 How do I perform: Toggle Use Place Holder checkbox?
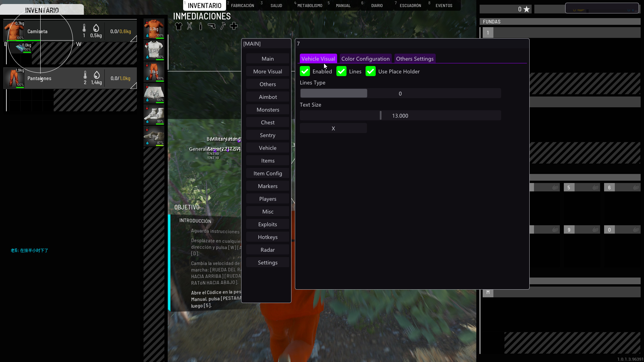point(371,71)
